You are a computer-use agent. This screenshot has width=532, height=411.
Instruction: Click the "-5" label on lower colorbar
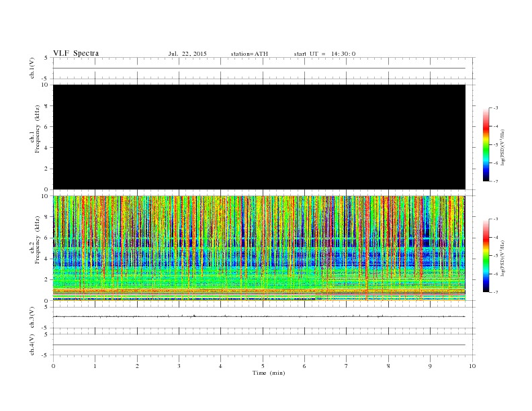tap(496, 256)
